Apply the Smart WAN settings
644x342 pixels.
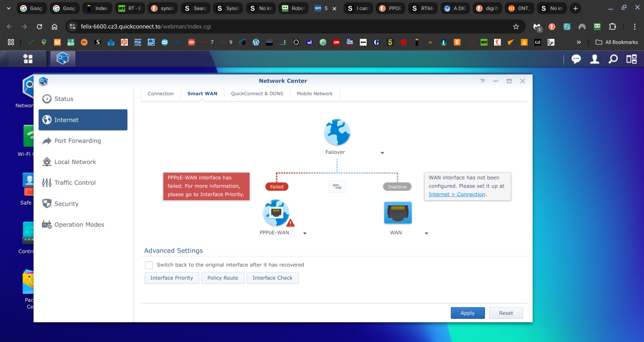[467, 313]
